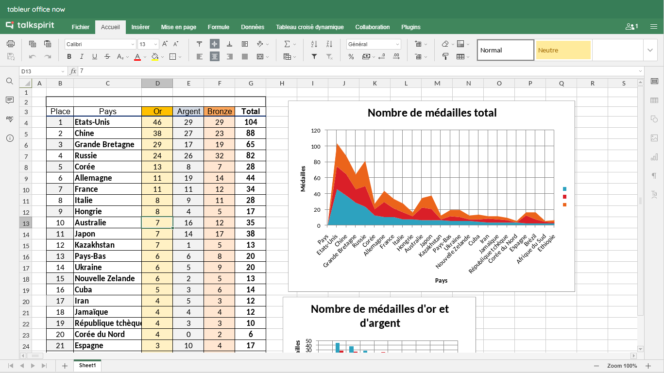Click the copy icon in the toolbar
Screen dimensions: 664x373
tap(32, 44)
